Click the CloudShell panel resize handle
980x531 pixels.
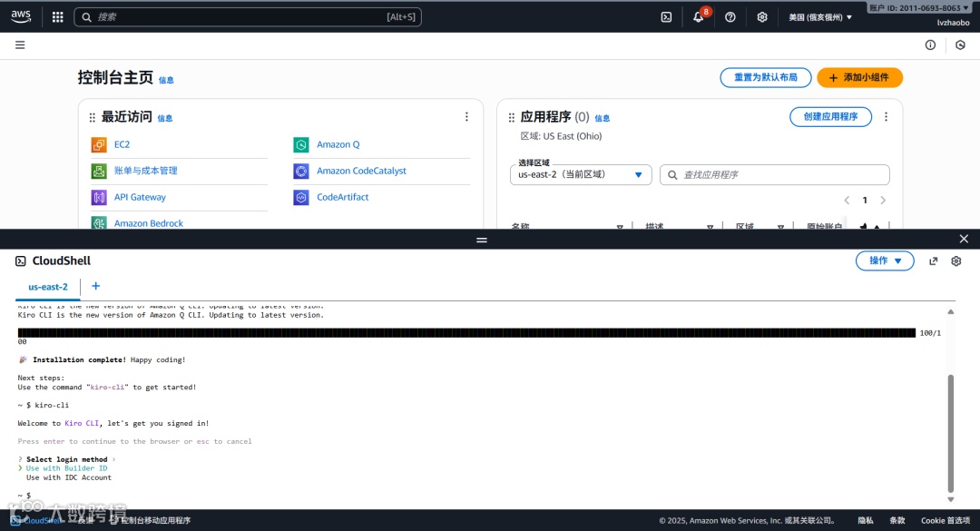pyautogui.click(x=481, y=240)
